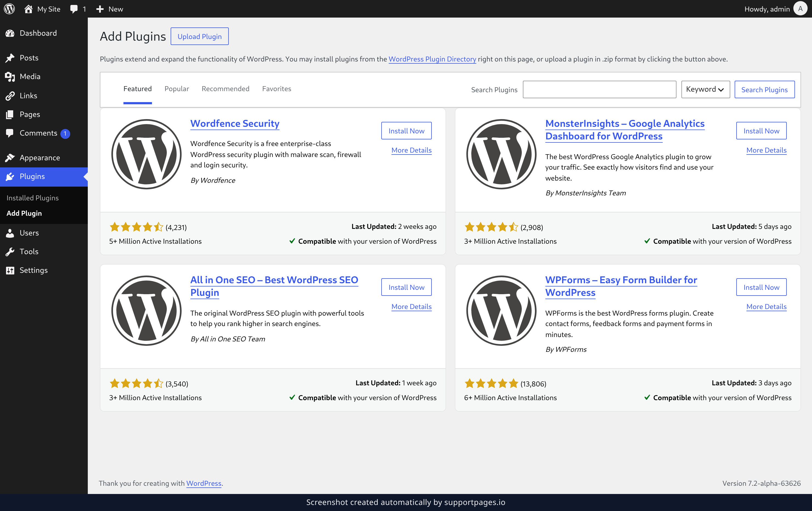Viewport: 812px width, 511px height.
Task: Open More Details for All in One SEO
Action: click(x=411, y=307)
